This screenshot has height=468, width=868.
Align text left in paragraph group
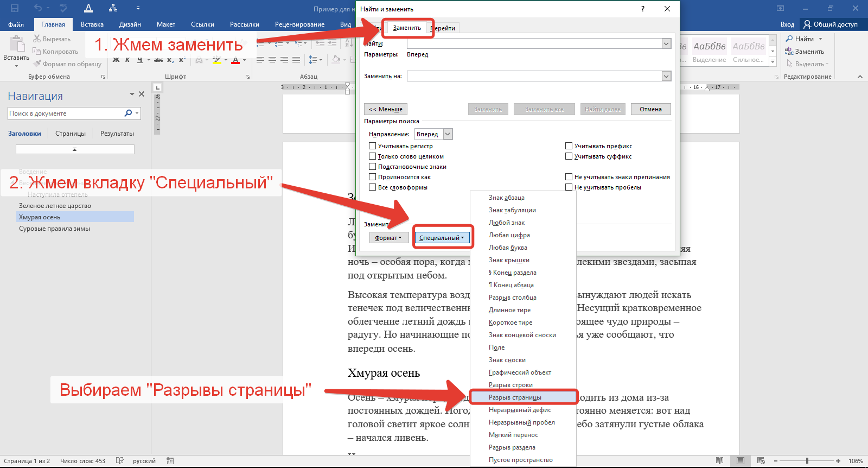point(260,60)
